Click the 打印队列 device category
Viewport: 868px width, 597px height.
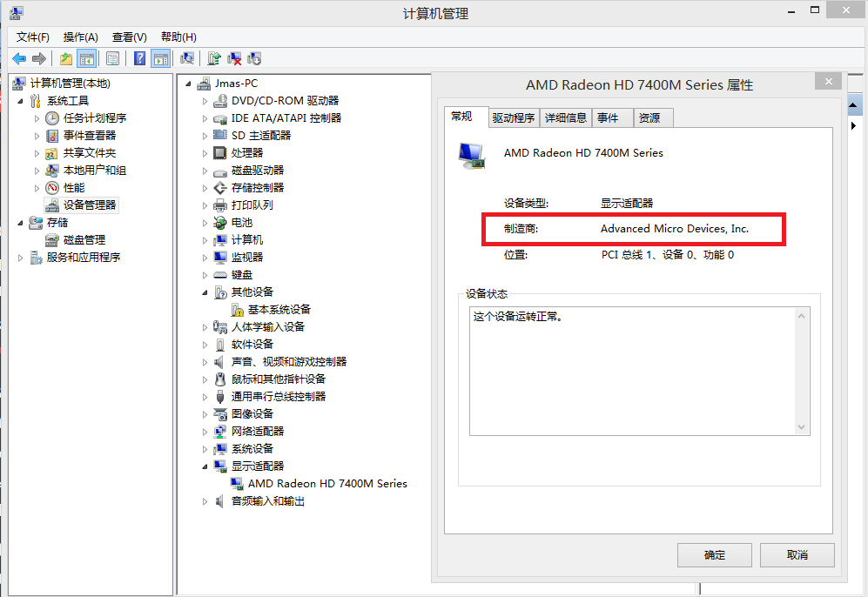coord(252,205)
